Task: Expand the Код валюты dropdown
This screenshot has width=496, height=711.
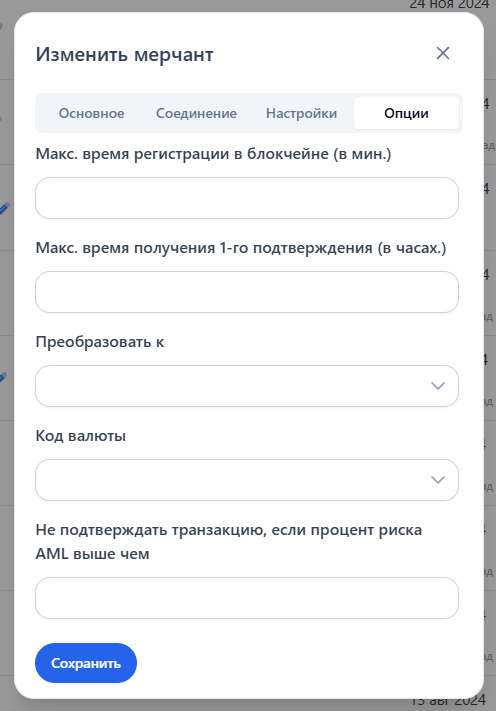Action: (247, 480)
